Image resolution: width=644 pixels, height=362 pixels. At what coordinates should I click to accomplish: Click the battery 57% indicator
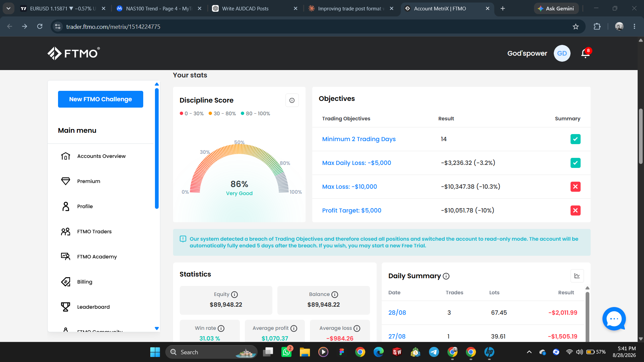tap(596, 352)
